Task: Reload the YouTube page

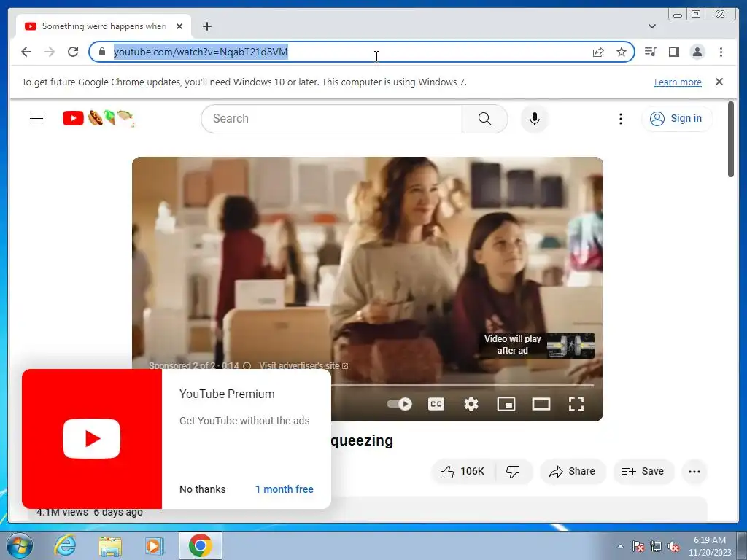Action: tap(73, 52)
